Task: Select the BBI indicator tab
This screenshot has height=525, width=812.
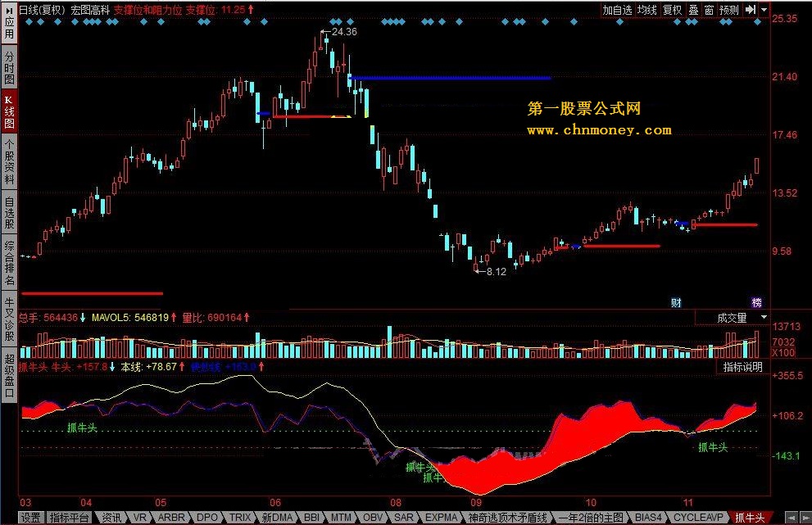Action: coord(311,518)
